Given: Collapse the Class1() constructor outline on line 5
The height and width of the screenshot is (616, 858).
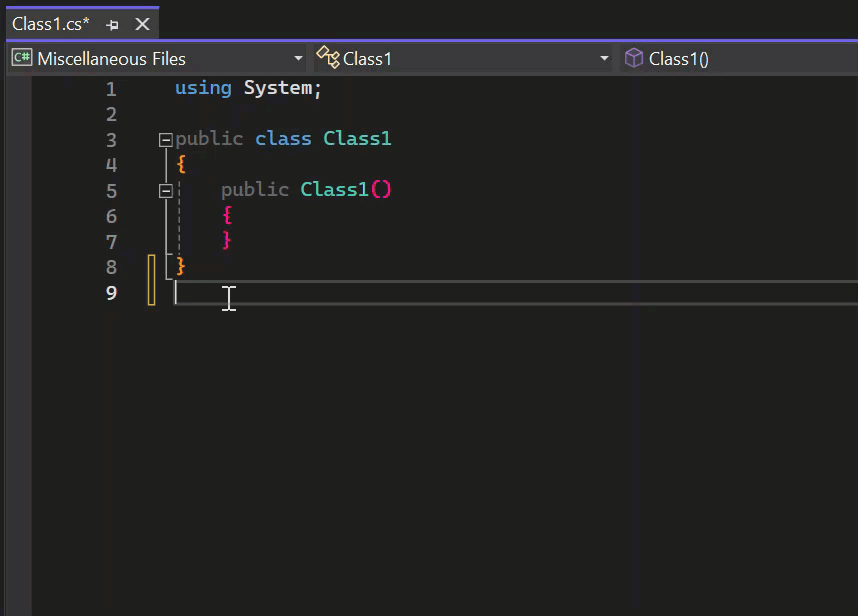Looking at the screenshot, I should pos(166,191).
